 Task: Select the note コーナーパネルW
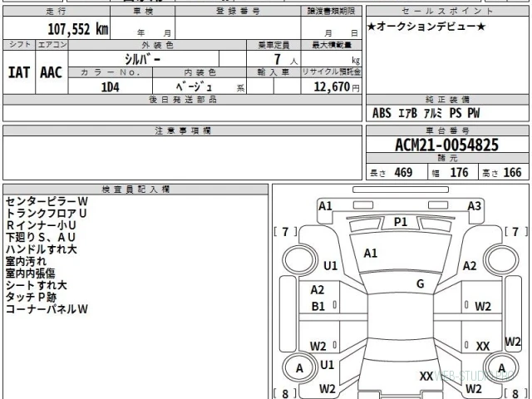tap(47, 309)
